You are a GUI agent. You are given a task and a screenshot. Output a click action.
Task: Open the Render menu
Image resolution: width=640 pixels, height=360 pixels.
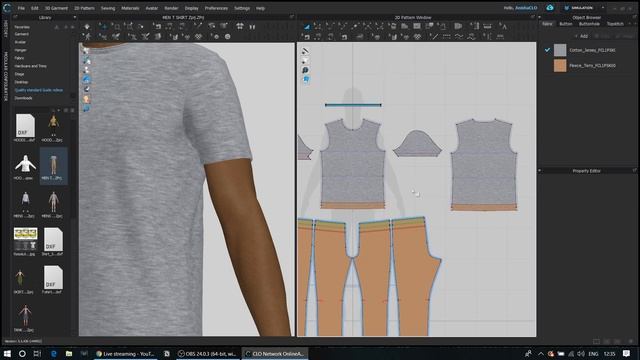pyautogui.click(x=171, y=8)
